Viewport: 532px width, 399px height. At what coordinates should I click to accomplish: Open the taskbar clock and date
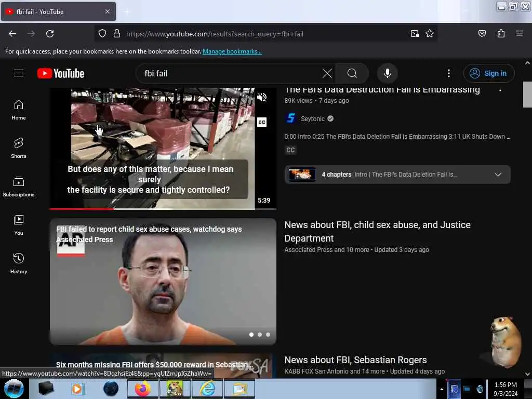point(506,389)
